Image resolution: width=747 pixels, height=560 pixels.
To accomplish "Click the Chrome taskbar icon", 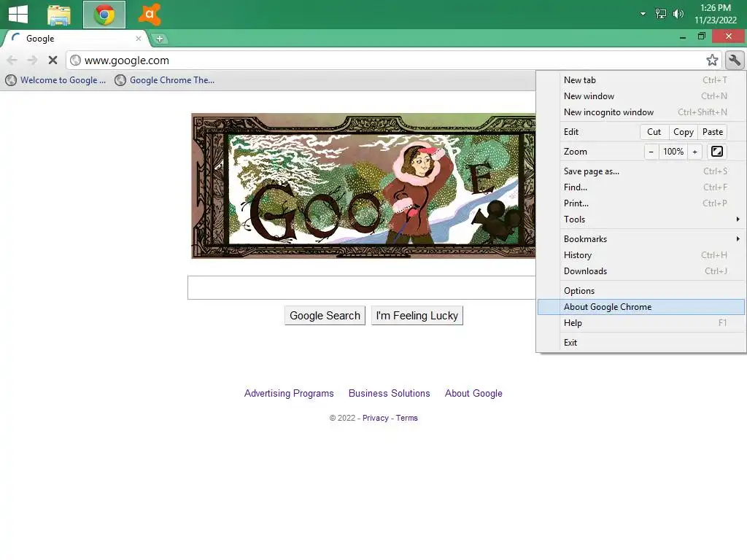I will click(x=104, y=15).
